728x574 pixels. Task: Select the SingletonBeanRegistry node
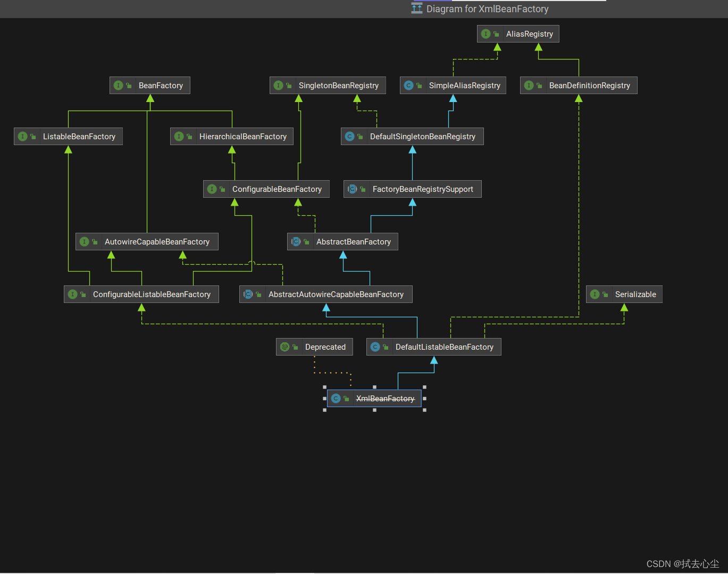pyautogui.click(x=328, y=86)
